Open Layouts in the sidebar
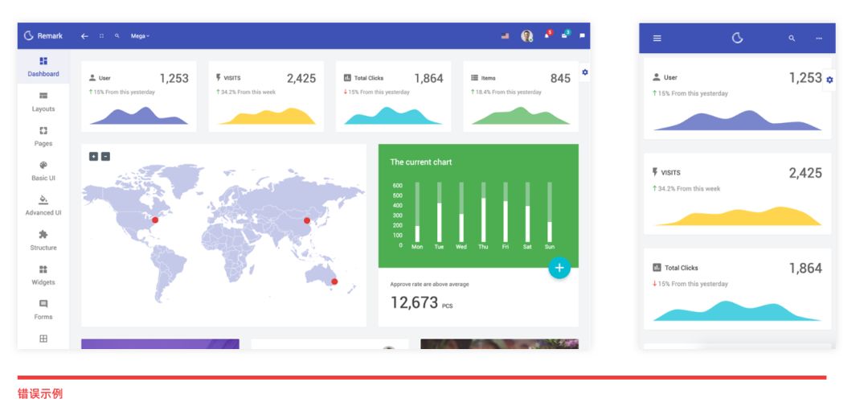This screenshot has width=868, height=419. 43,101
